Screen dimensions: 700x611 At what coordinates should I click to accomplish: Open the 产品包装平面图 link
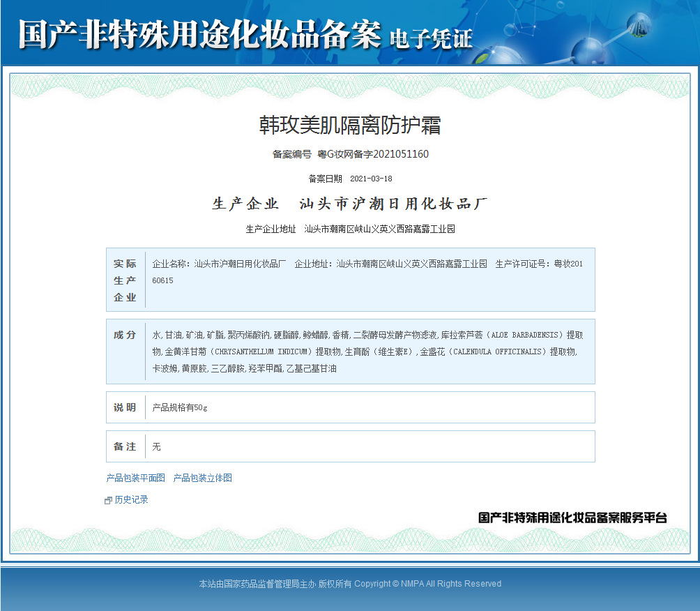(x=136, y=478)
